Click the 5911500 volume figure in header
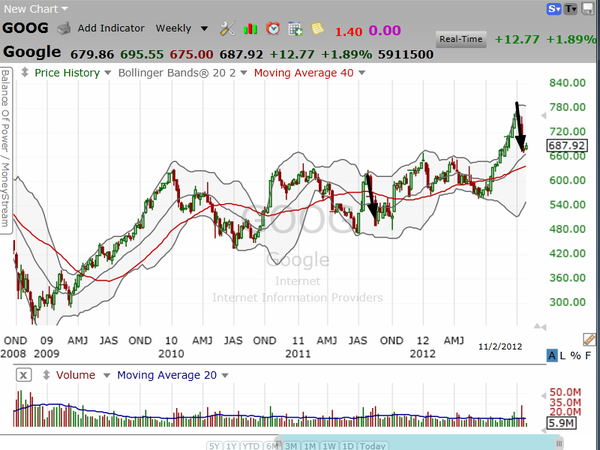 click(406, 54)
